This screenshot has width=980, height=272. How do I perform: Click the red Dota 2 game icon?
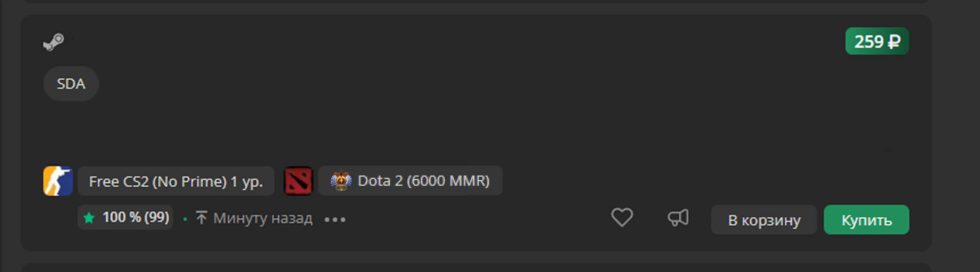click(x=299, y=181)
